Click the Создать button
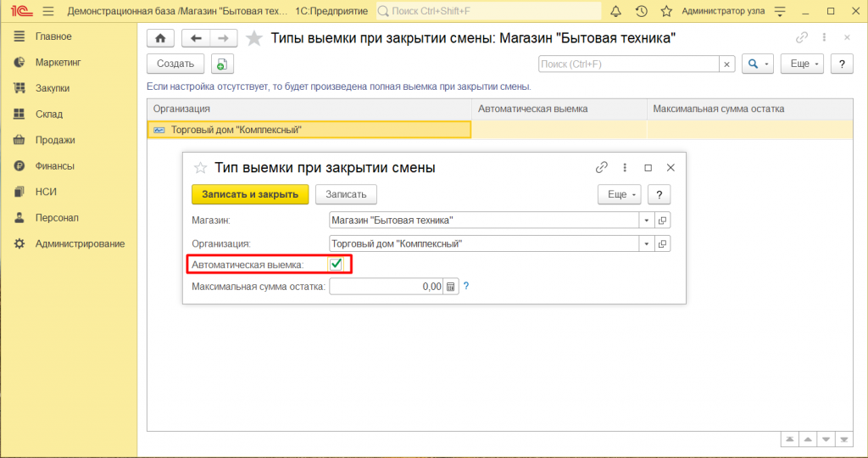 (x=175, y=64)
